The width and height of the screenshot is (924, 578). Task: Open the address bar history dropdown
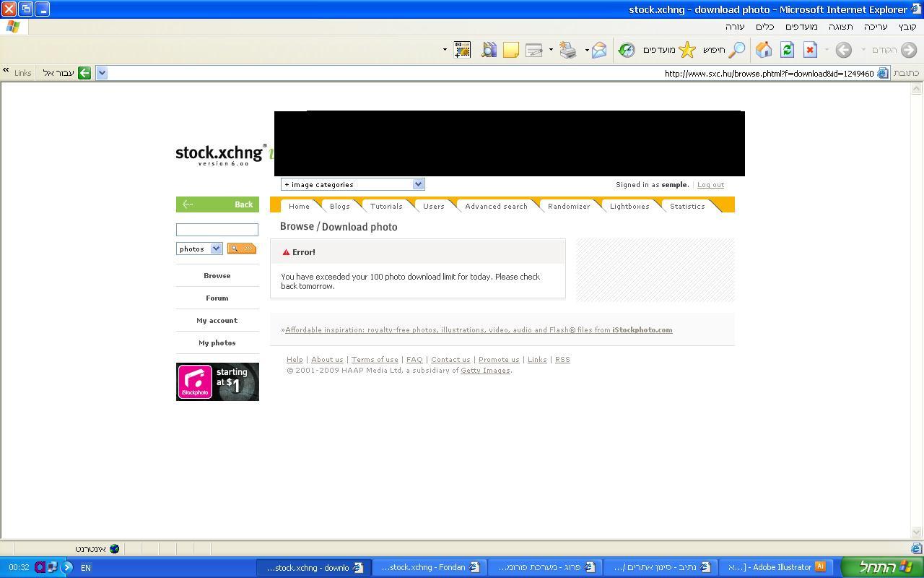tap(102, 73)
